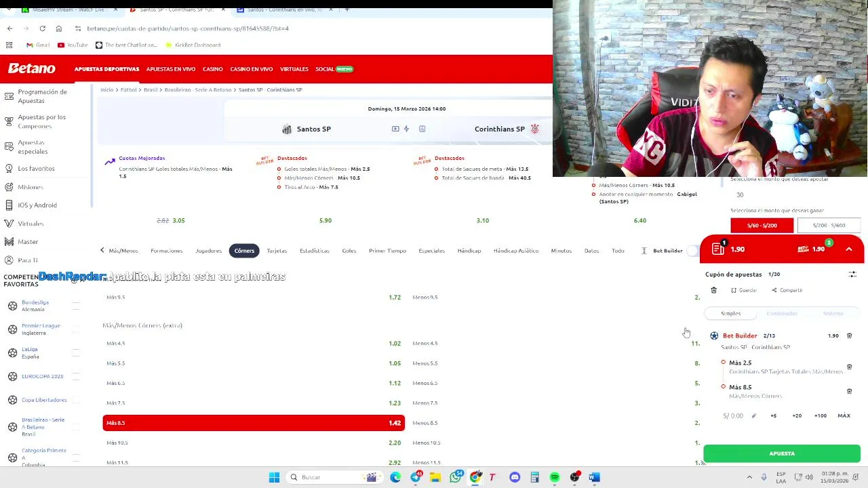868x488 pixels.
Task: Open the bet slip settings sliders icon
Action: click(852, 274)
